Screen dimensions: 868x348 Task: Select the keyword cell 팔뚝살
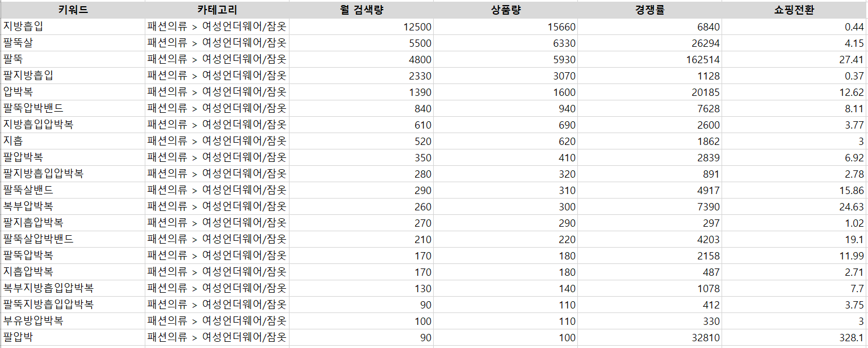(x=73, y=43)
